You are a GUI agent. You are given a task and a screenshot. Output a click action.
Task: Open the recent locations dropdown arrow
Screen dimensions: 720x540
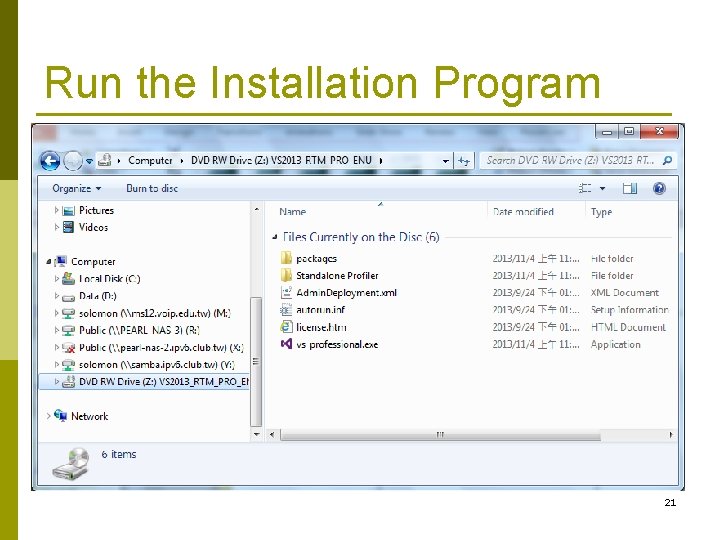coord(89,161)
